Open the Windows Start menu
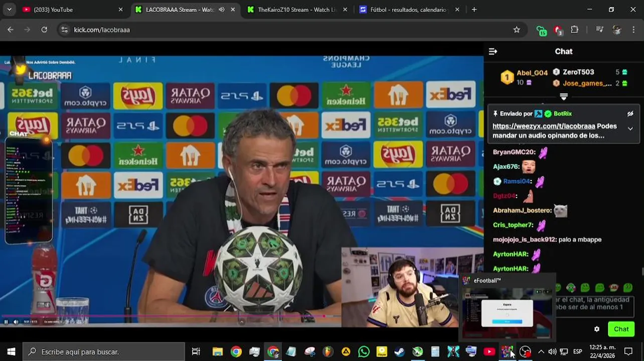Image resolution: width=644 pixels, height=361 pixels. tap(11, 352)
